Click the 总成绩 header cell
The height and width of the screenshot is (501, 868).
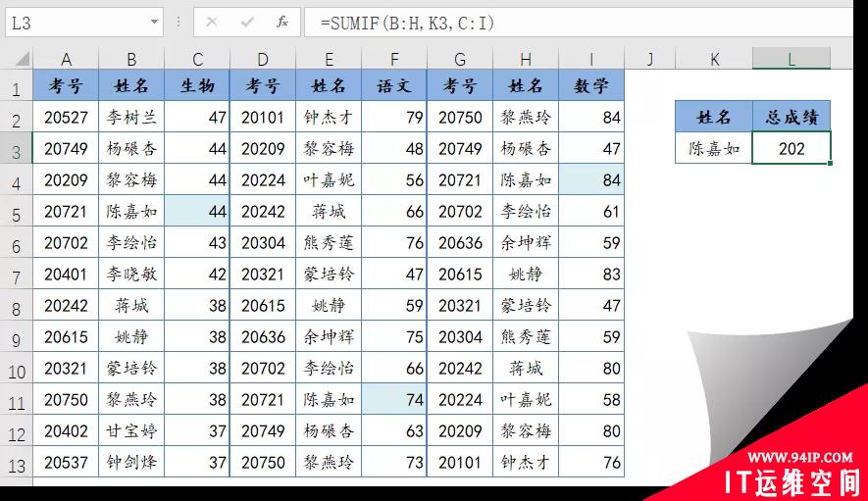(x=791, y=117)
